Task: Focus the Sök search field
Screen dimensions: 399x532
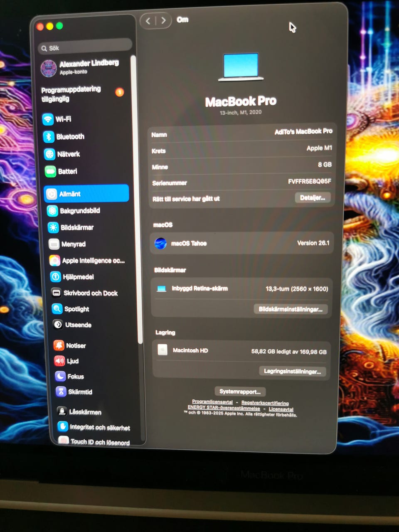Action: pyautogui.click(x=85, y=47)
